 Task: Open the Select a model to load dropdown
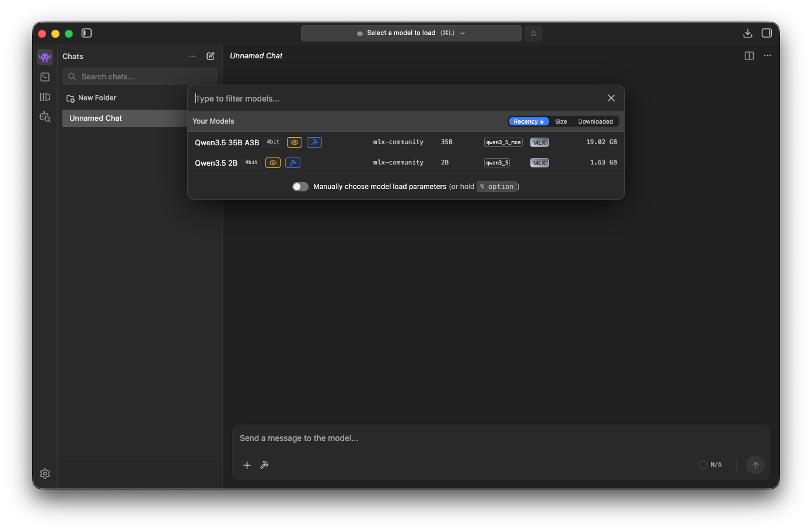(411, 33)
